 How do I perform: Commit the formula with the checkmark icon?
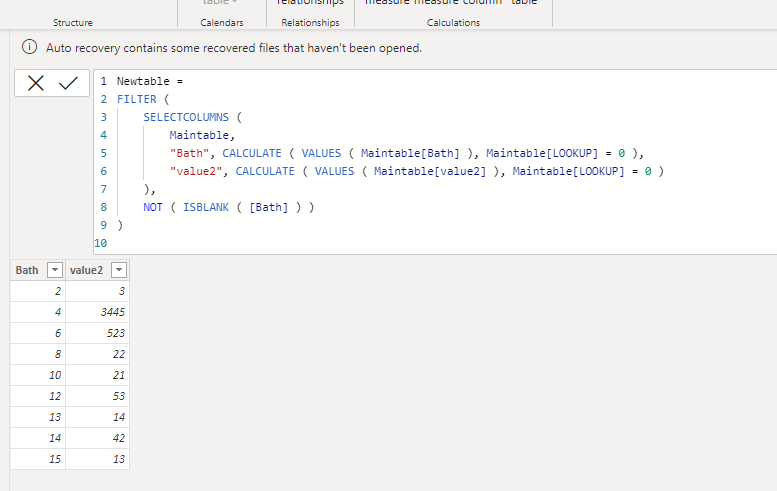[x=68, y=83]
